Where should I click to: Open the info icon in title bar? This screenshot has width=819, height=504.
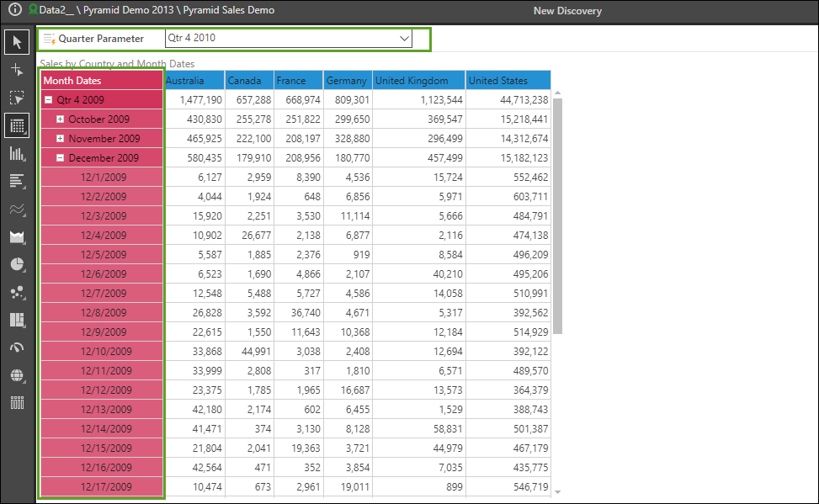(14, 11)
